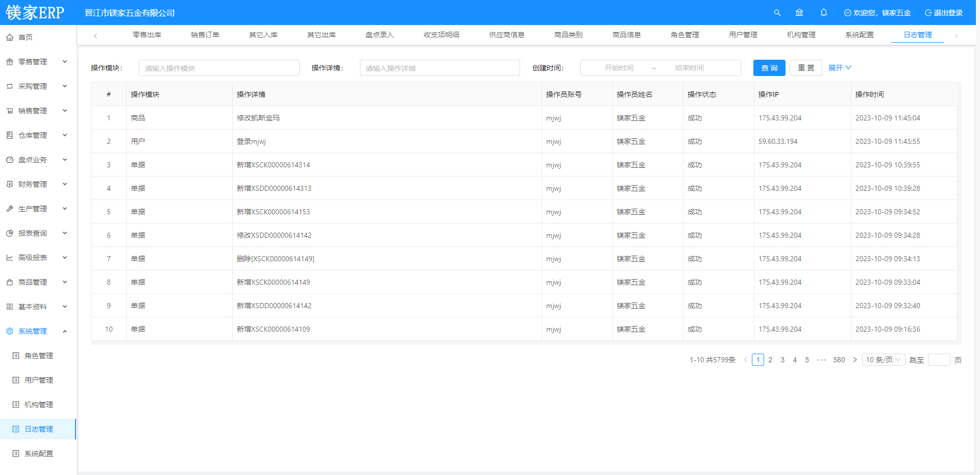The width and height of the screenshot is (980, 475).
Task: Click the 商品管理 bag icon
Action: point(10,282)
